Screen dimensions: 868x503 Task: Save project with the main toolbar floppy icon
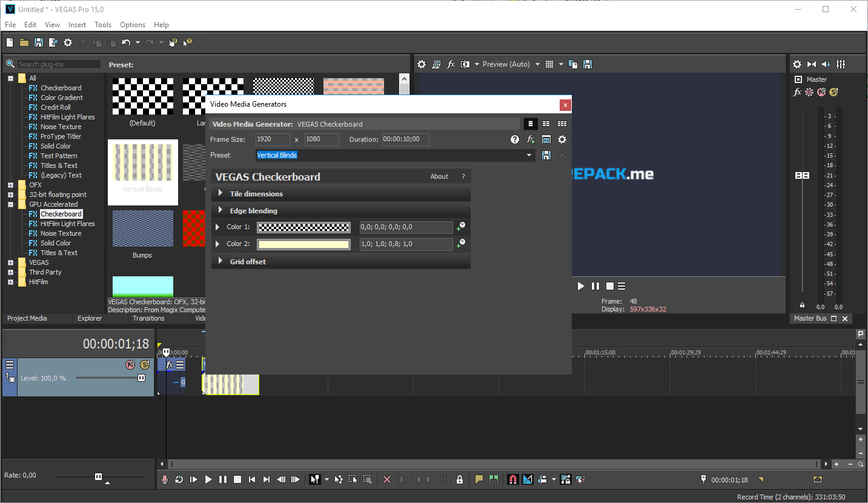point(39,42)
